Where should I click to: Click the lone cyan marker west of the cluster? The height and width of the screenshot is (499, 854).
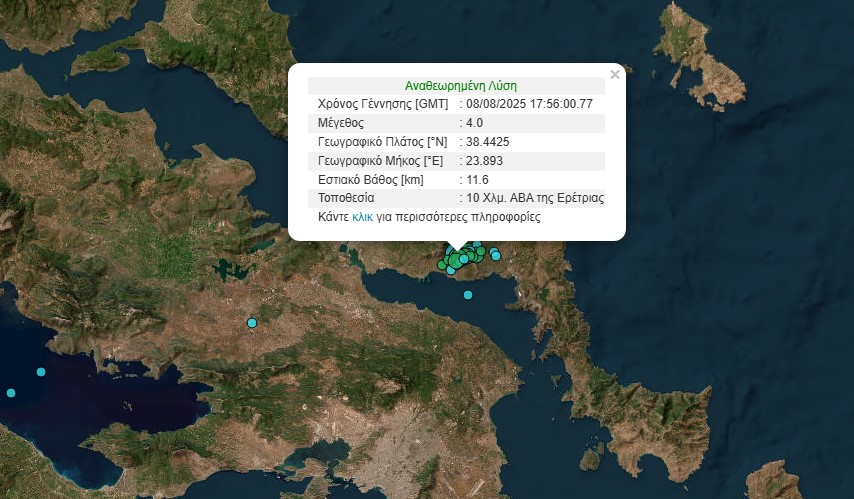pos(252,323)
